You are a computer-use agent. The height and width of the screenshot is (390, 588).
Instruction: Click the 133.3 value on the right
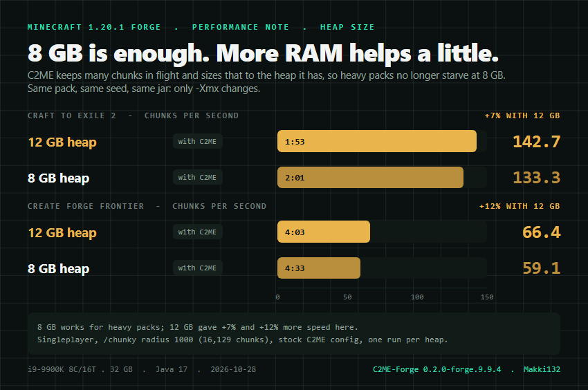[x=536, y=178]
